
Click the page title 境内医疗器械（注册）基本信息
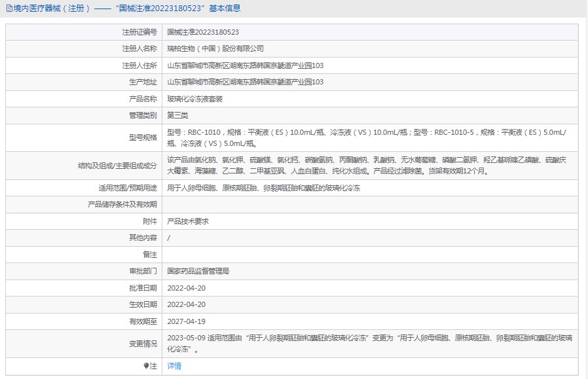pyautogui.click(x=127, y=9)
